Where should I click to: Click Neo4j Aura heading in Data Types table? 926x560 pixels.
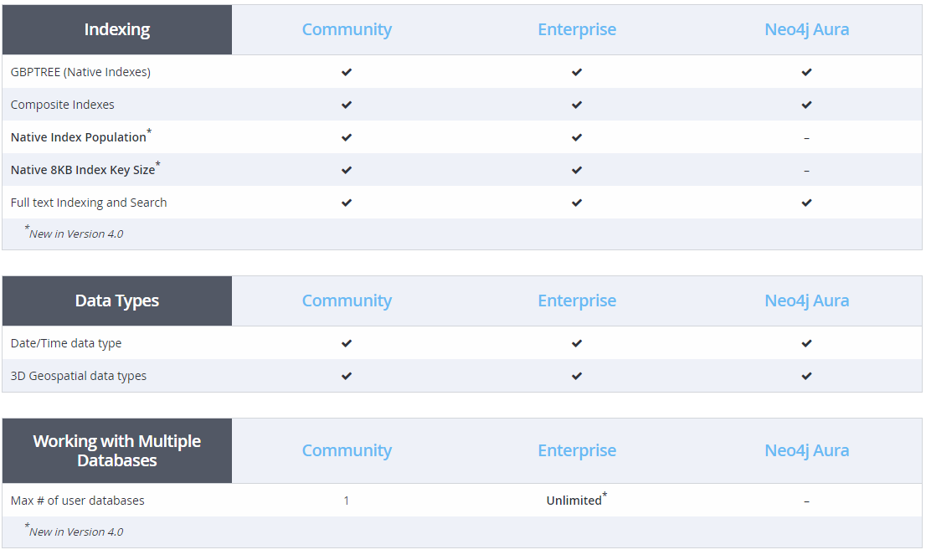[807, 301]
